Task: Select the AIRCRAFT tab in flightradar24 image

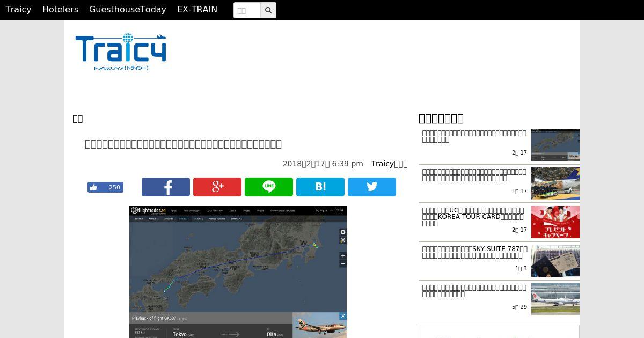Action: [x=184, y=219]
